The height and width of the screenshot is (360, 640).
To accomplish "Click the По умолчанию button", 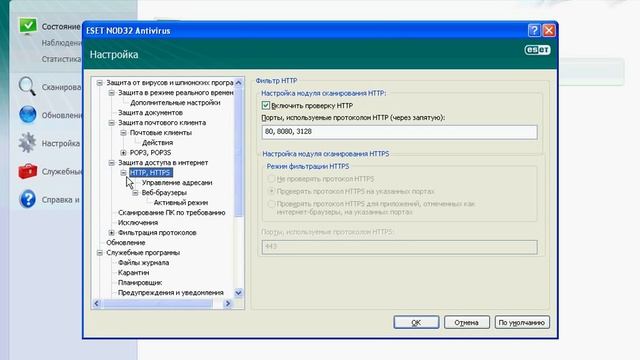I will click(522, 322).
